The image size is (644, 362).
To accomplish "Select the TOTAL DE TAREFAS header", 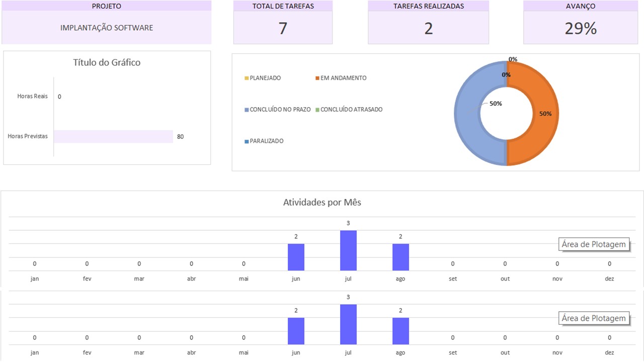I will 283,6.
